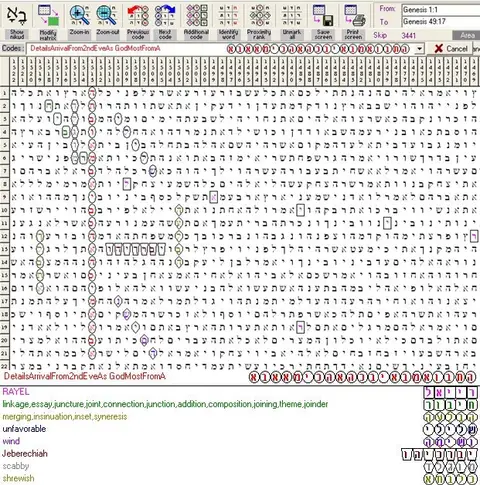480x485 pixels.
Task: Edit the To field Genesis 49:17
Action: (440, 22)
